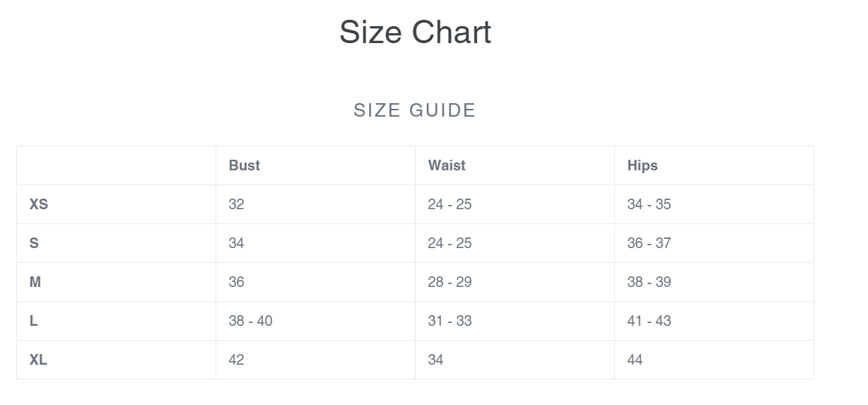Click the XS bust value 32

pos(236,204)
